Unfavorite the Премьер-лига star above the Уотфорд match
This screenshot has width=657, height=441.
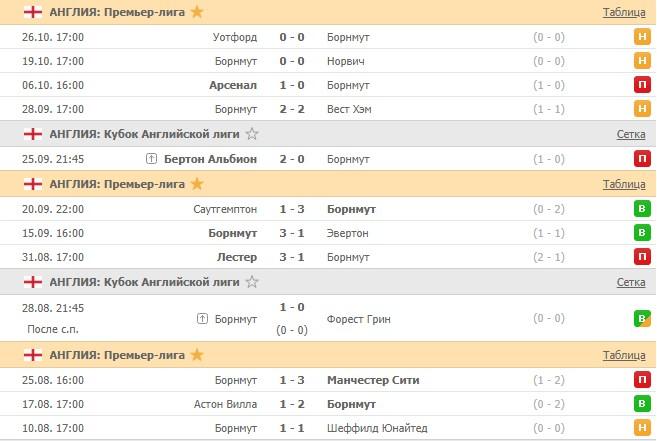[197, 12]
